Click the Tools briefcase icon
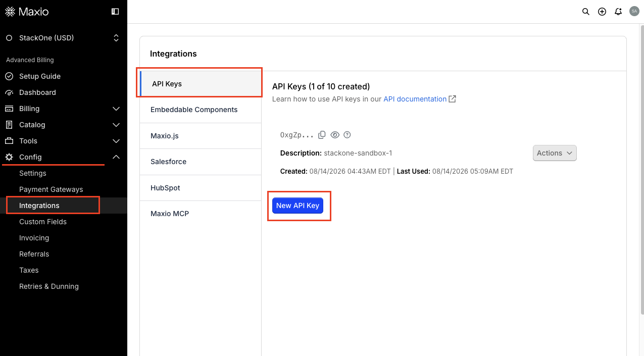644x356 pixels. pyautogui.click(x=9, y=141)
